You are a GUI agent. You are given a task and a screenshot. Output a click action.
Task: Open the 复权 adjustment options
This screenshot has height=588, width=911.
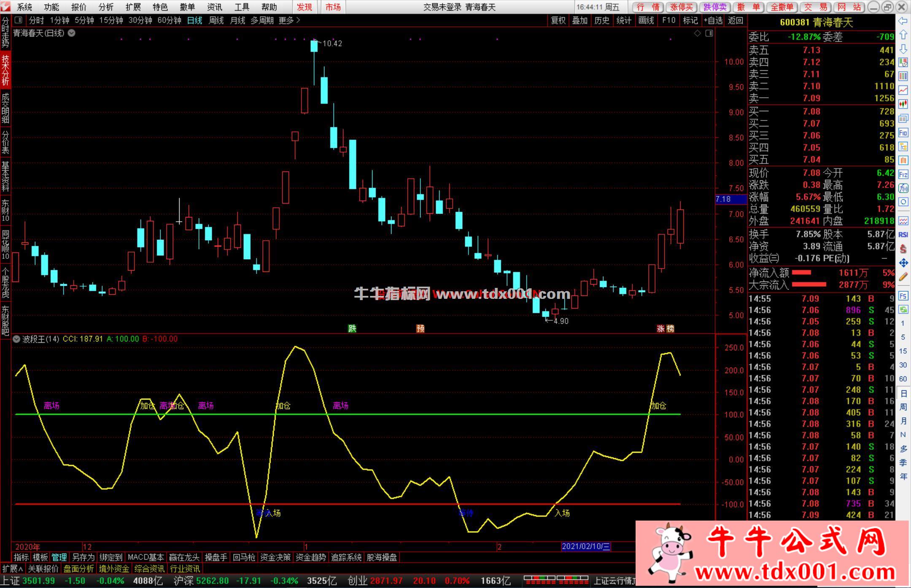pos(558,20)
